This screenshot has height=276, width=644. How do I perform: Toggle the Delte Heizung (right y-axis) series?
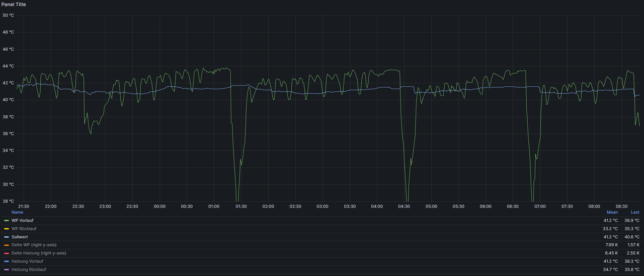[39, 253]
